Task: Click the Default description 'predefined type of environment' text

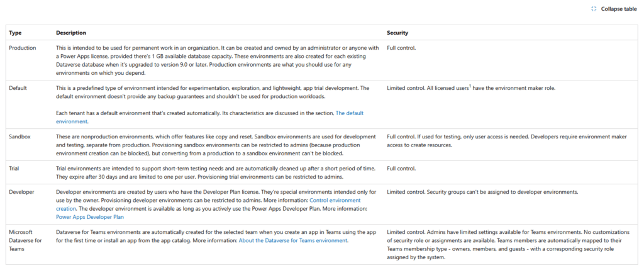Action: coord(111,88)
